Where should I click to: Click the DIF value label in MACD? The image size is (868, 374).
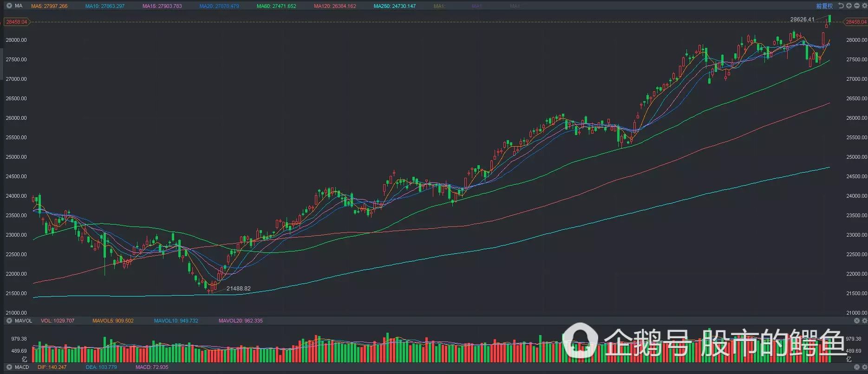click(x=52, y=367)
